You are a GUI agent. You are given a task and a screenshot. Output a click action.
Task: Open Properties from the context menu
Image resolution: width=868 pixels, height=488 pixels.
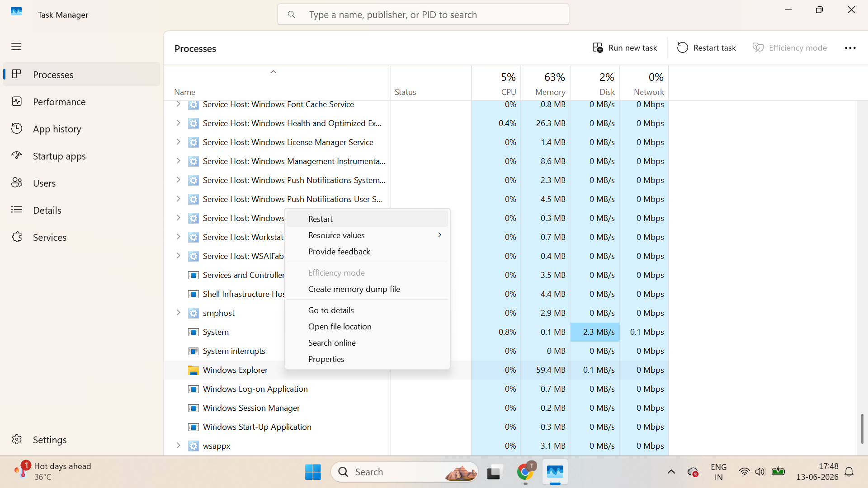367,359
